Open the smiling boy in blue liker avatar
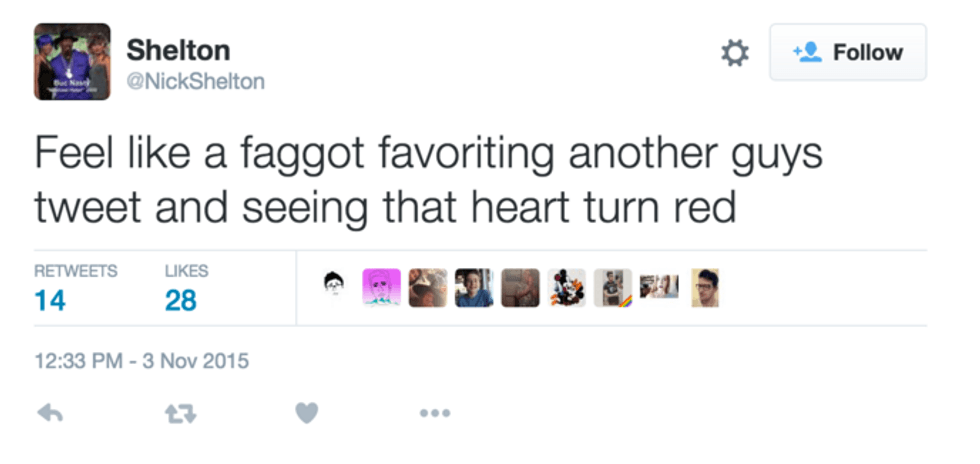This screenshot has height=464, width=980. pyautogui.click(x=474, y=287)
